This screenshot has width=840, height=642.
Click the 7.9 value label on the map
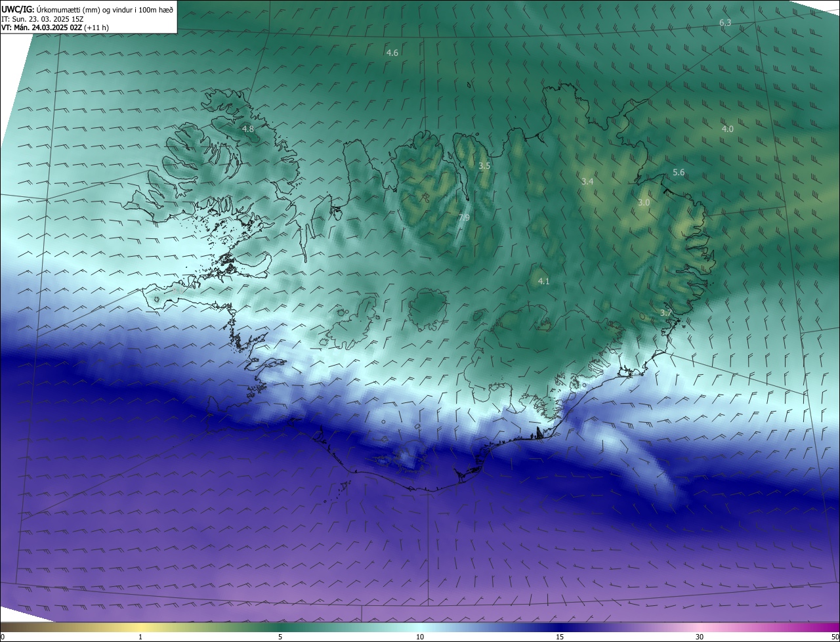[463, 217]
